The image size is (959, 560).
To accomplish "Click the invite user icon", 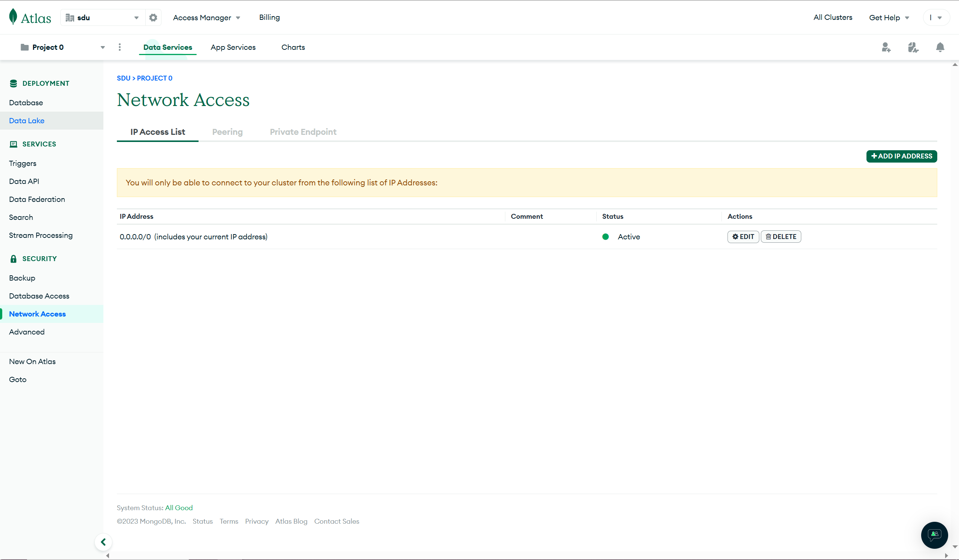I will (886, 47).
